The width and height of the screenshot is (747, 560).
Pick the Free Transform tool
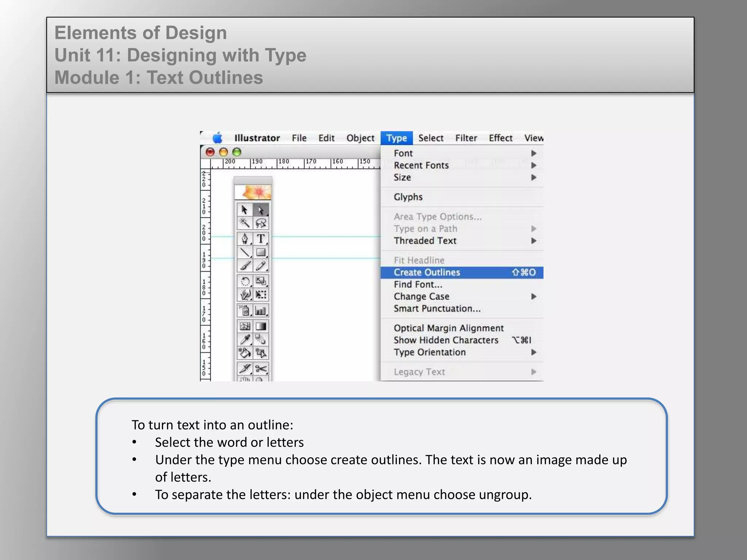[x=261, y=295]
